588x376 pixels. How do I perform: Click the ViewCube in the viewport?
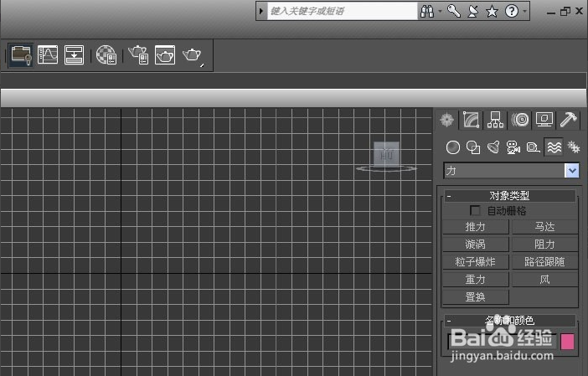pos(387,154)
